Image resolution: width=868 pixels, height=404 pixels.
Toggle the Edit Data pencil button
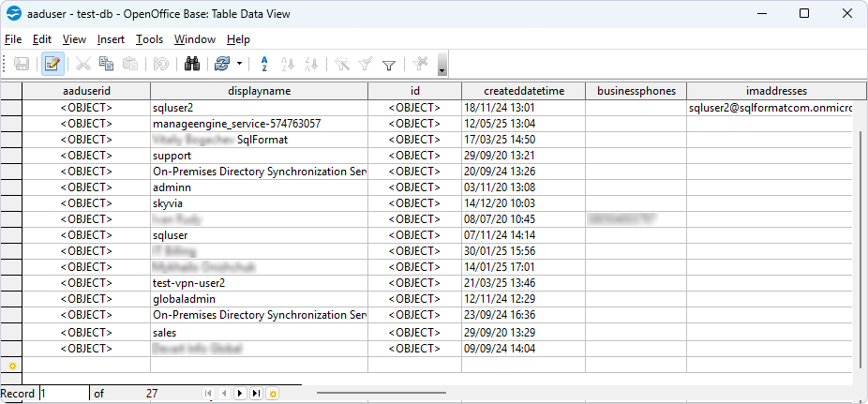click(52, 64)
